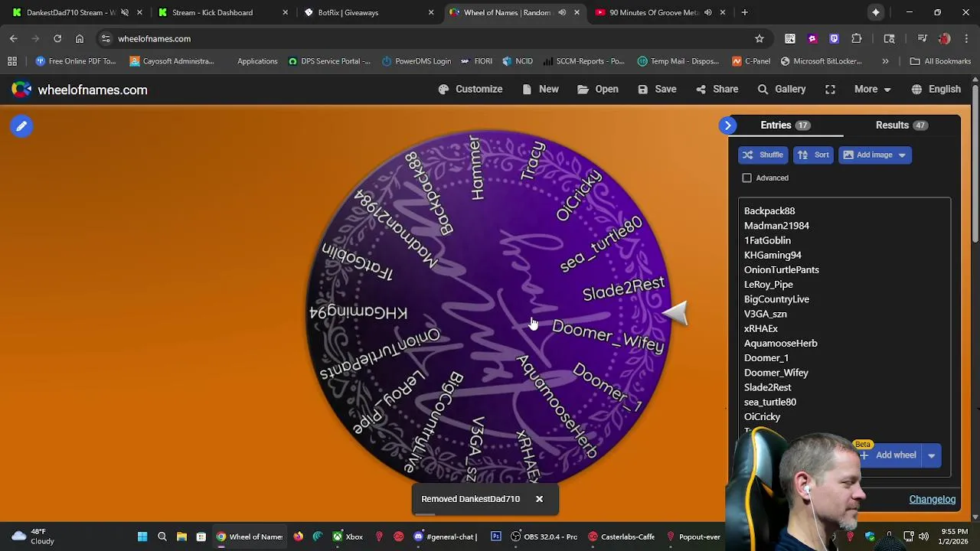The height and width of the screenshot is (551, 980).
Task: Open the browser apps grid icon
Action: 12,61
